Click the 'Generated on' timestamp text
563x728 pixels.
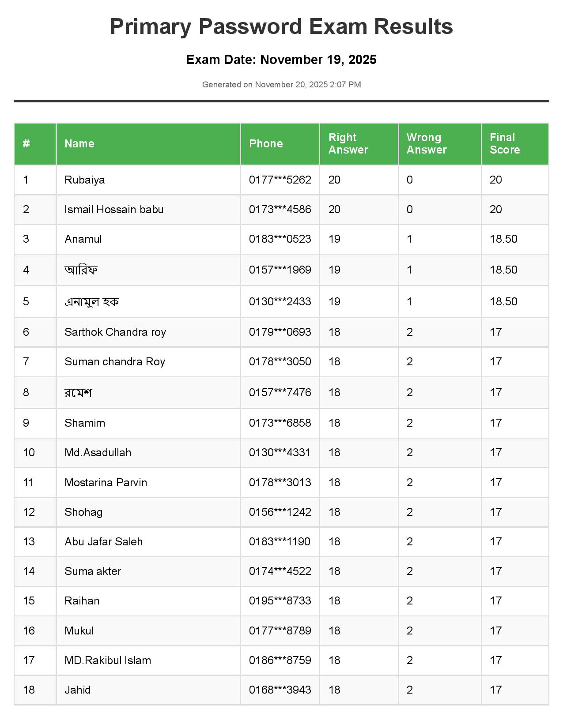click(x=281, y=84)
